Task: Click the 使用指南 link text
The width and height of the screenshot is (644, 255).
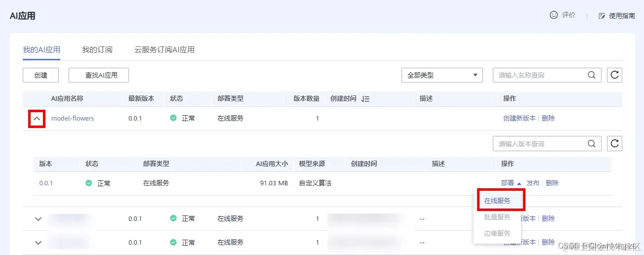Action: (622, 16)
